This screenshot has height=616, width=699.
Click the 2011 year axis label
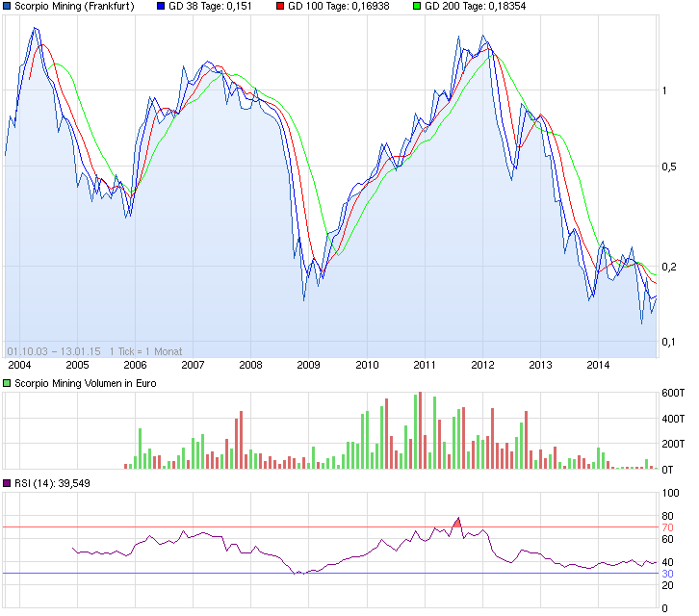425,365
